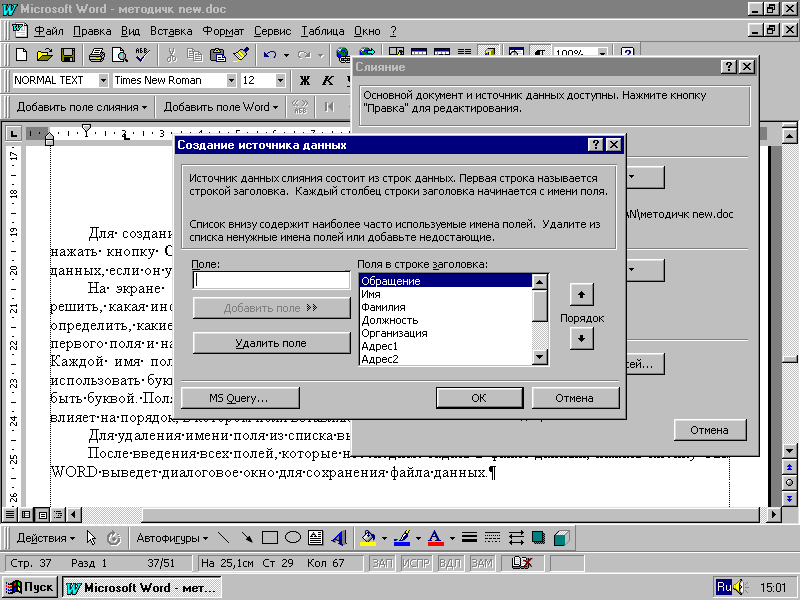Select the Oval drawing tool
The height and width of the screenshot is (600, 800).
click(293, 538)
